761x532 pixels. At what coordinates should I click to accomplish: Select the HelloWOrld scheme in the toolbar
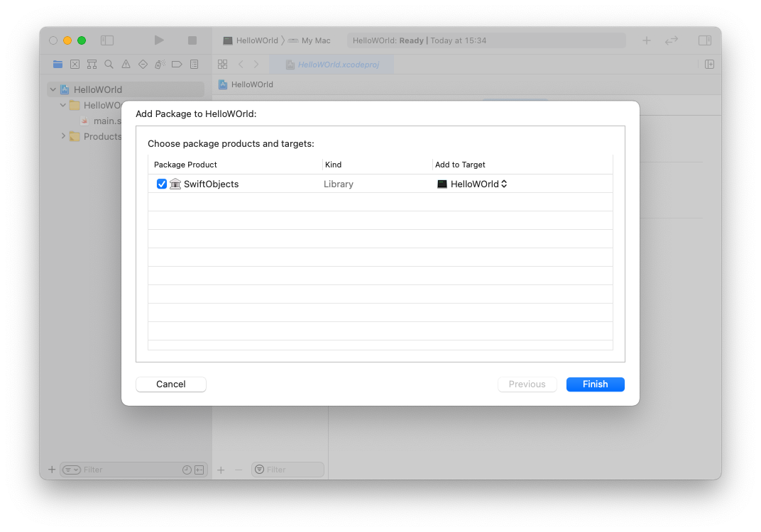251,40
